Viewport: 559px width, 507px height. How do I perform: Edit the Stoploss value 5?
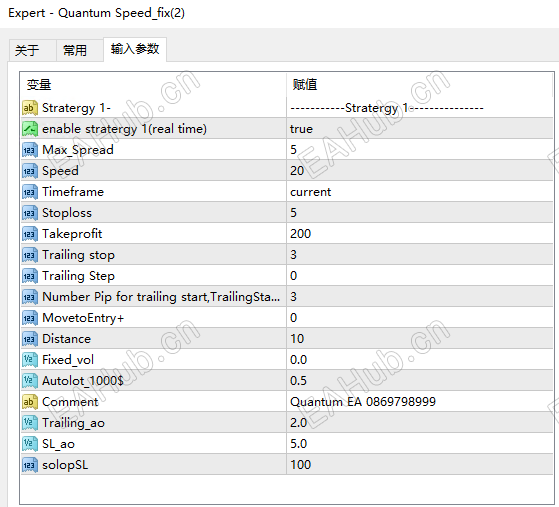(x=420, y=213)
